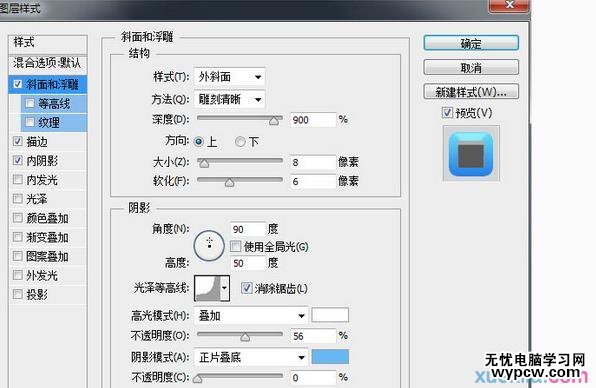Enable the 等高线 checkbox
The image size is (596, 388).
click(x=30, y=103)
